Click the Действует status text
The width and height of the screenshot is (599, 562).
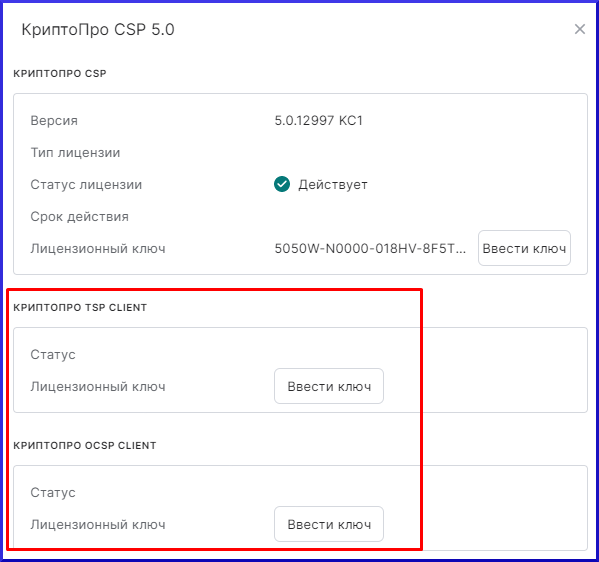(x=333, y=185)
